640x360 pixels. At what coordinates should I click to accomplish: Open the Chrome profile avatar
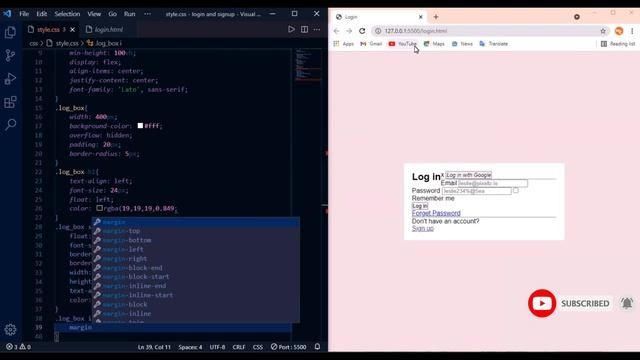coord(619,31)
